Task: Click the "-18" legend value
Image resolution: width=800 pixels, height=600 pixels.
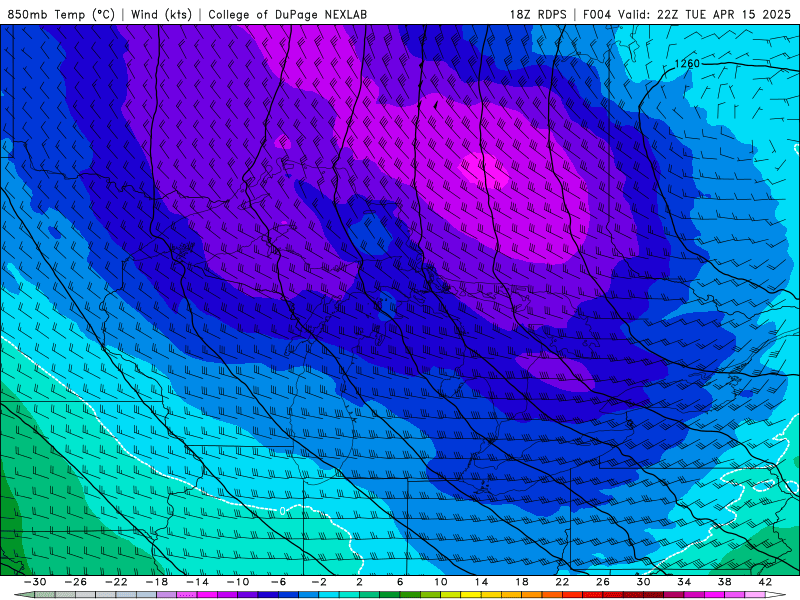Action: tap(157, 582)
